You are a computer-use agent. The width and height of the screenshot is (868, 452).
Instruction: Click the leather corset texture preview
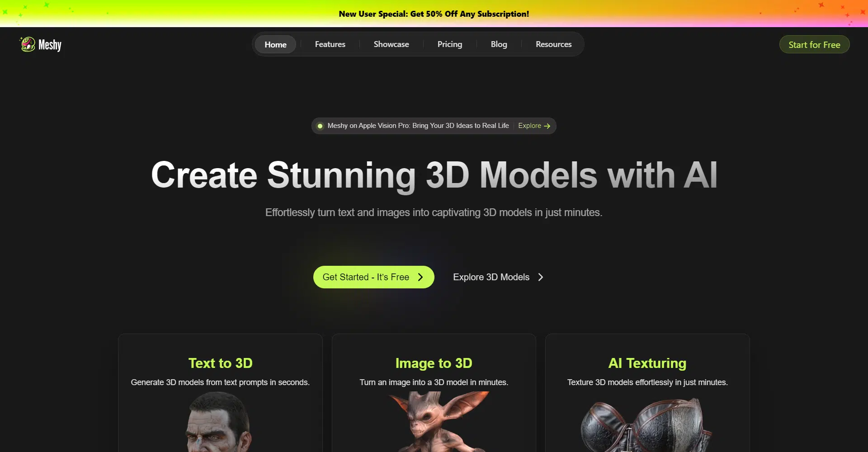point(646,425)
